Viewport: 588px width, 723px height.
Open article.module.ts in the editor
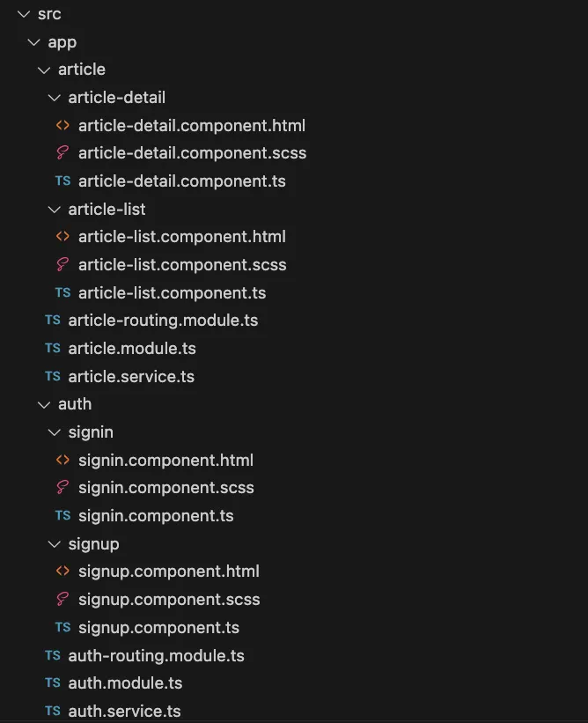[x=132, y=349]
